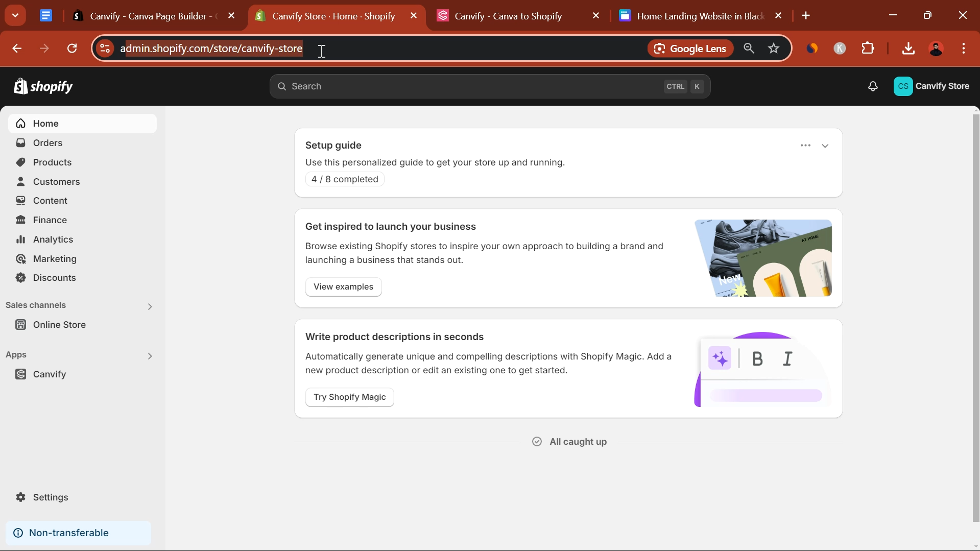Image resolution: width=980 pixels, height=551 pixels.
Task: View site information icon
Action: coord(105,49)
